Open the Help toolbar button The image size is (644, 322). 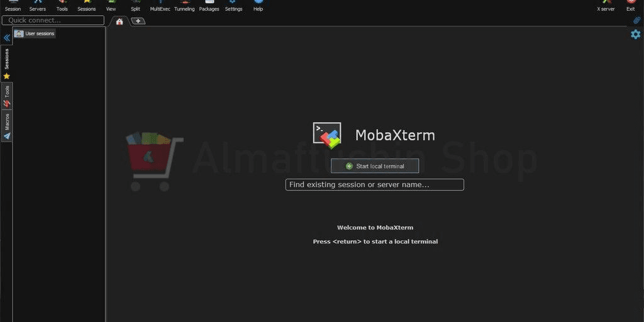[x=258, y=6]
